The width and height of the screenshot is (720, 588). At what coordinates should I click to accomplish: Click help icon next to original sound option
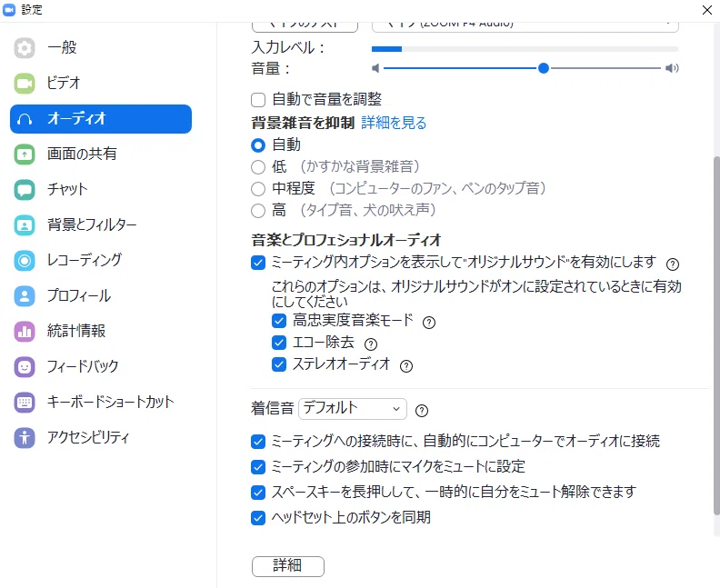(x=672, y=264)
